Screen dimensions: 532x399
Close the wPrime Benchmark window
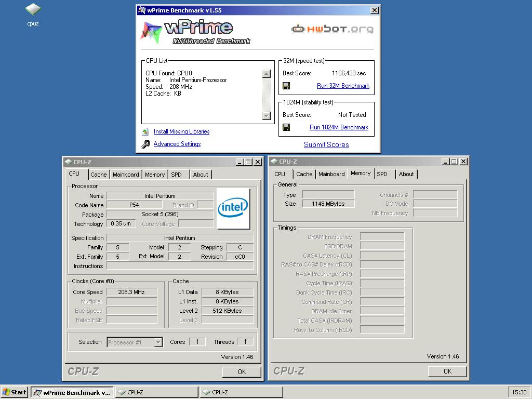[x=374, y=10]
